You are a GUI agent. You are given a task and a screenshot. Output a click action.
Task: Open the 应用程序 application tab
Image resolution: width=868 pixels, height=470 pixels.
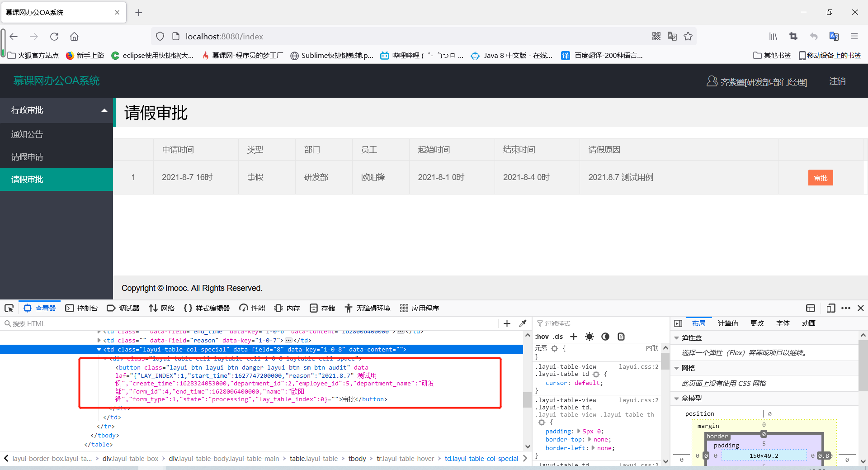(x=420, y=308)
